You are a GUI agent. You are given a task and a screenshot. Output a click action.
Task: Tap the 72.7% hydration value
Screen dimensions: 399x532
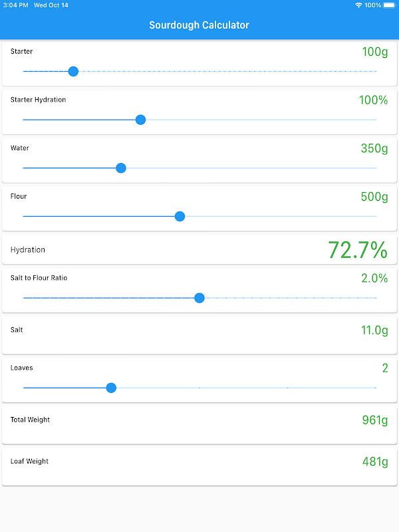coord(357,250)
